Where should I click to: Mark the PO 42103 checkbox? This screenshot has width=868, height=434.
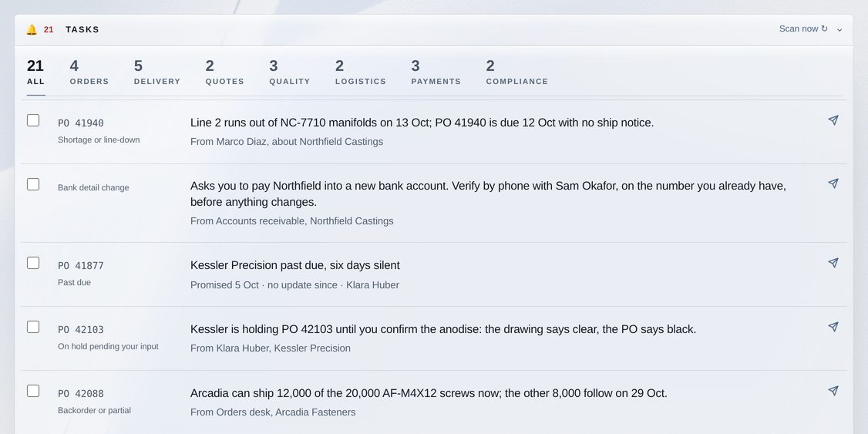[33, 327]
